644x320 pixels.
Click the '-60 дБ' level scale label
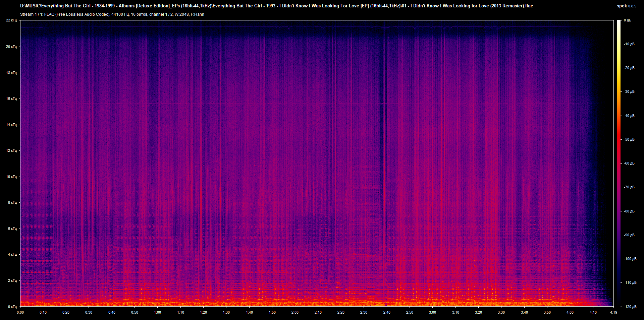coord(629,164)
